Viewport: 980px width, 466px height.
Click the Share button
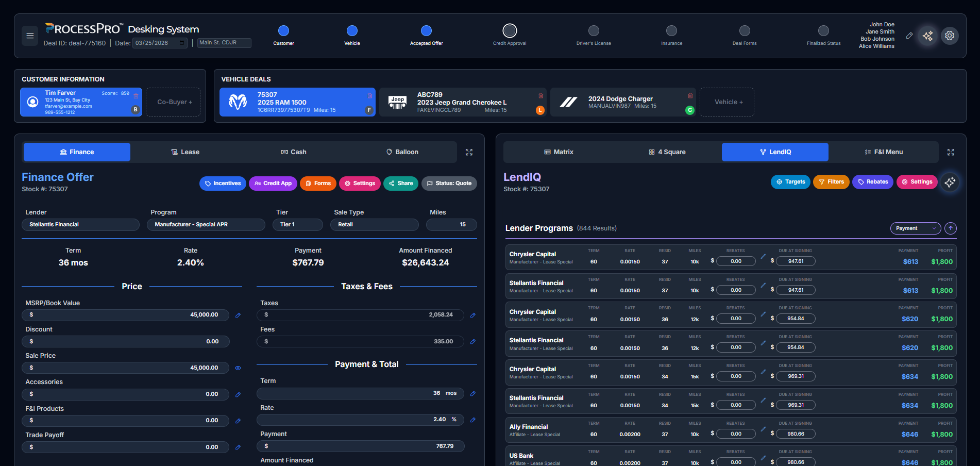pyautogui.click(x=401, y=184)
